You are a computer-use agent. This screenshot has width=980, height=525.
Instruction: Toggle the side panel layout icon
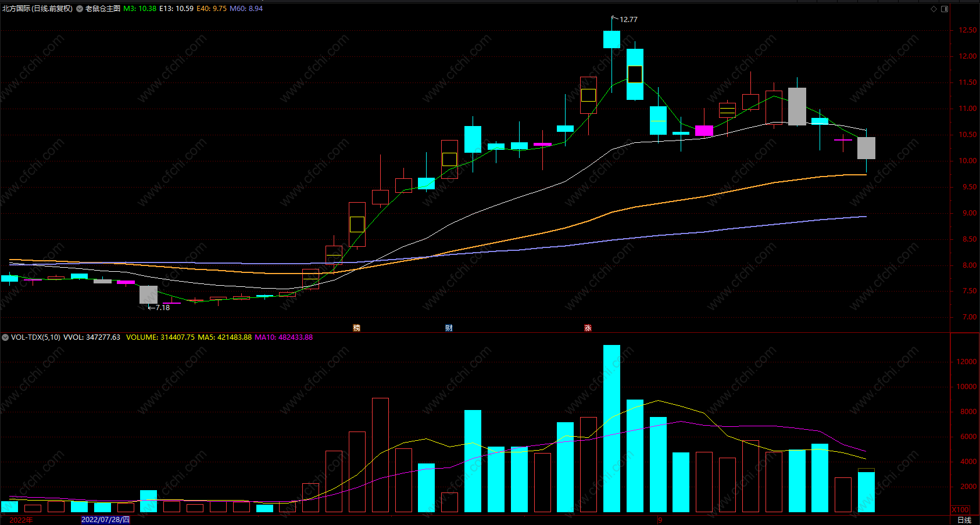click(945, 9)
